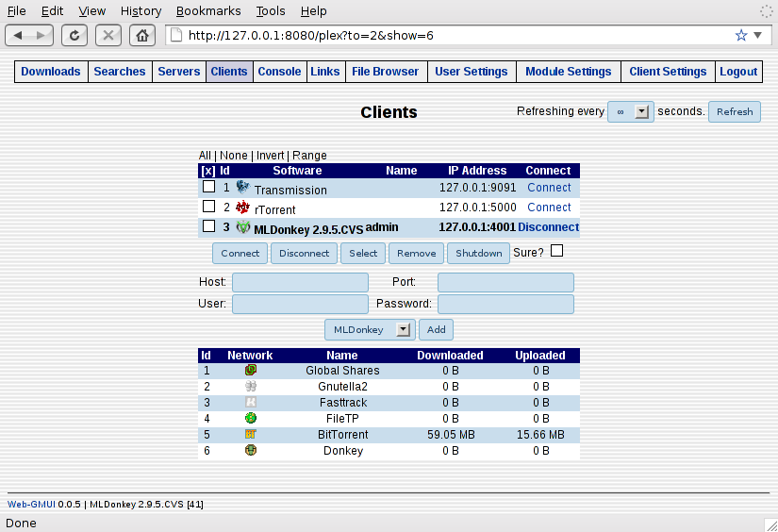778x532 pixels.
Task: Open the refresh interval dropdown
Action: (x=631, y=111)
